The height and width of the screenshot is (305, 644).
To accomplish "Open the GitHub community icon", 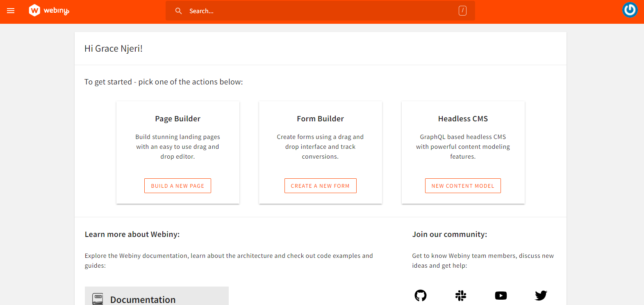I will [421, 295].
